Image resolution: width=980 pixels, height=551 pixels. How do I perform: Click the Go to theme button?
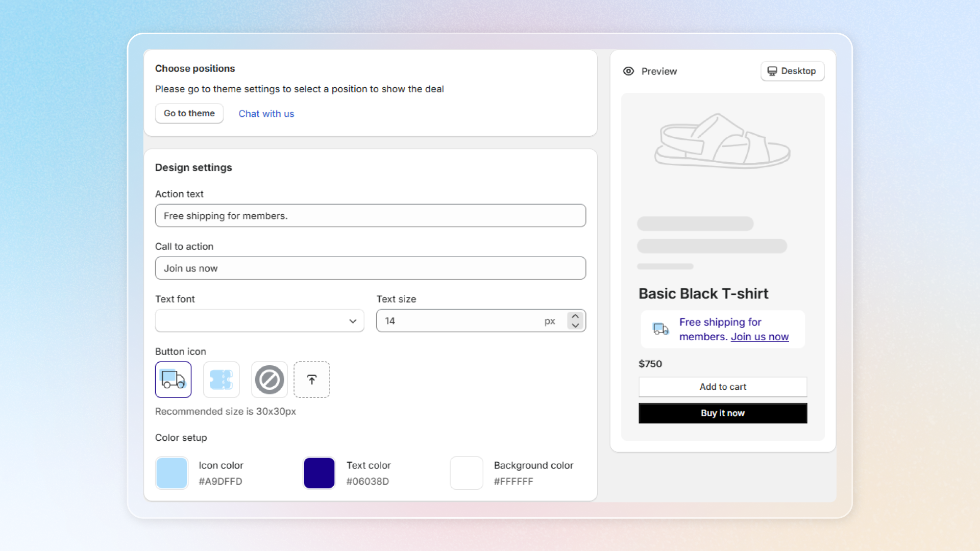click(x=189, y=113)
